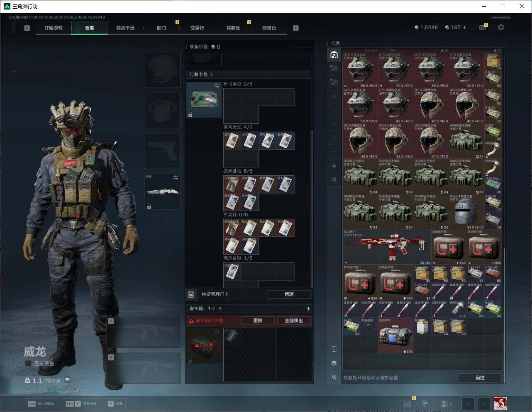Viewport: 532px width, 412px height.
Task: Open the 部门 tab
Action: click(x=161, y=28)
